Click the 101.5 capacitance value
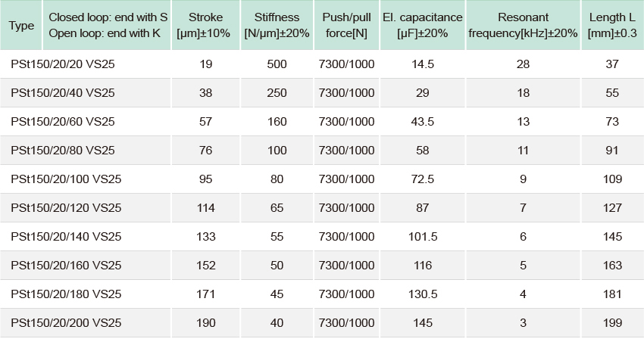The width and height of the screenshot is (644, 342). tap(423, 237)
